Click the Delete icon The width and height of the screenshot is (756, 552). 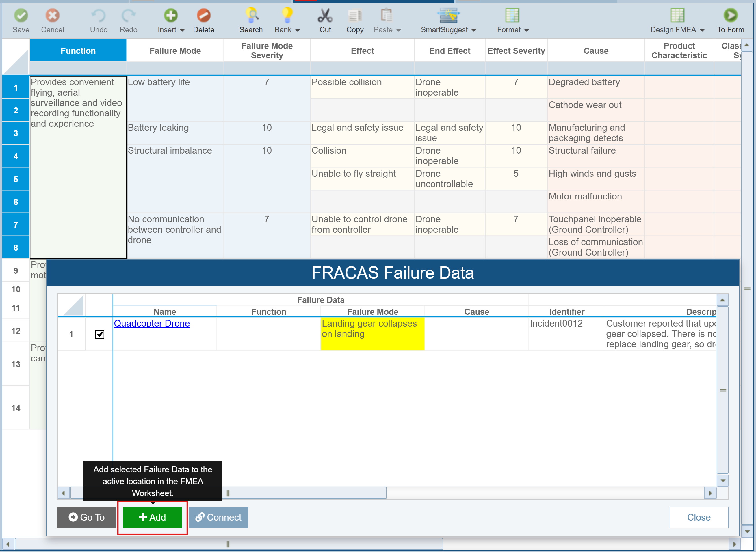tap(203, 16)
